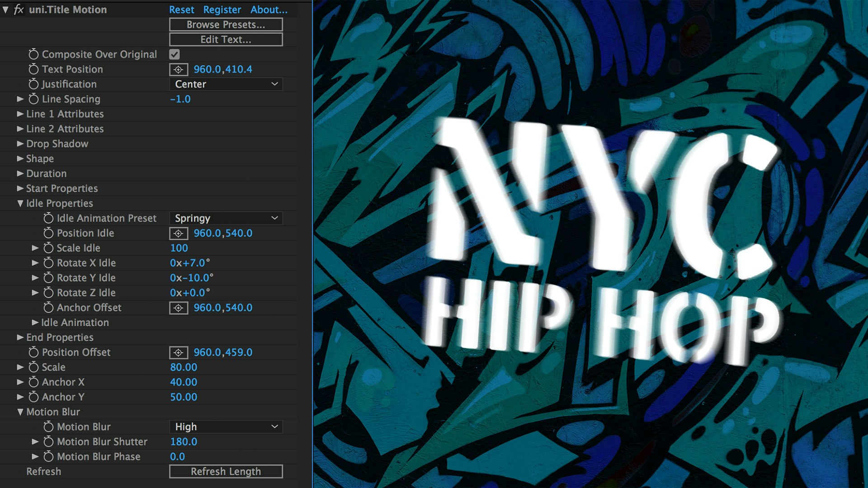Click Position Idle crosshair point picker
This screenshot has width=868, height=488.
click(178, 233)
